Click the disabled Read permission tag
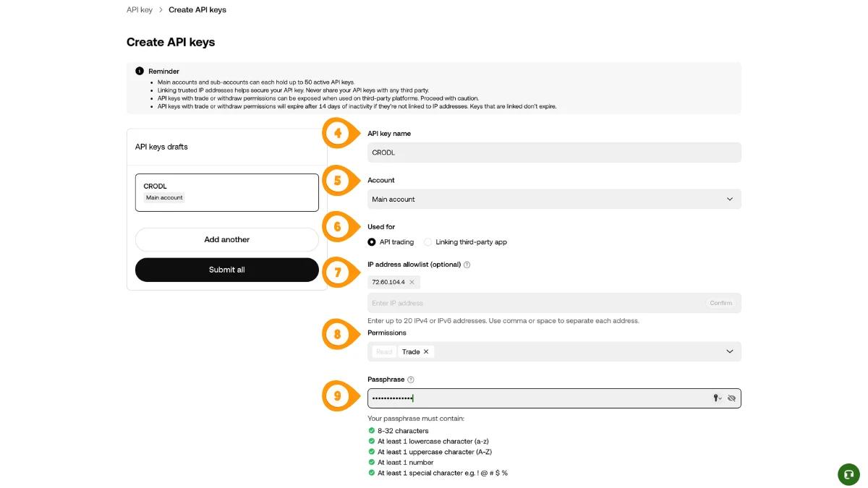 pos(384,352)
